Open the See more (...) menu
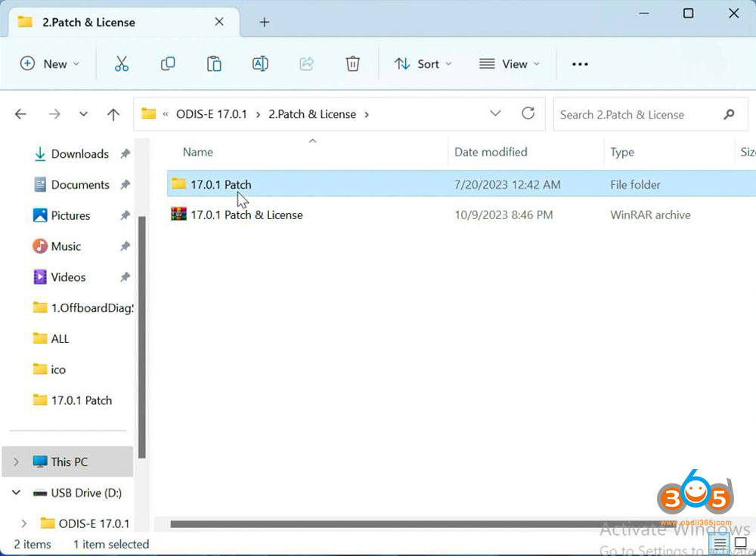Image resolution: width=756 pixels, height=556 pixels. (x=580, y=63)
